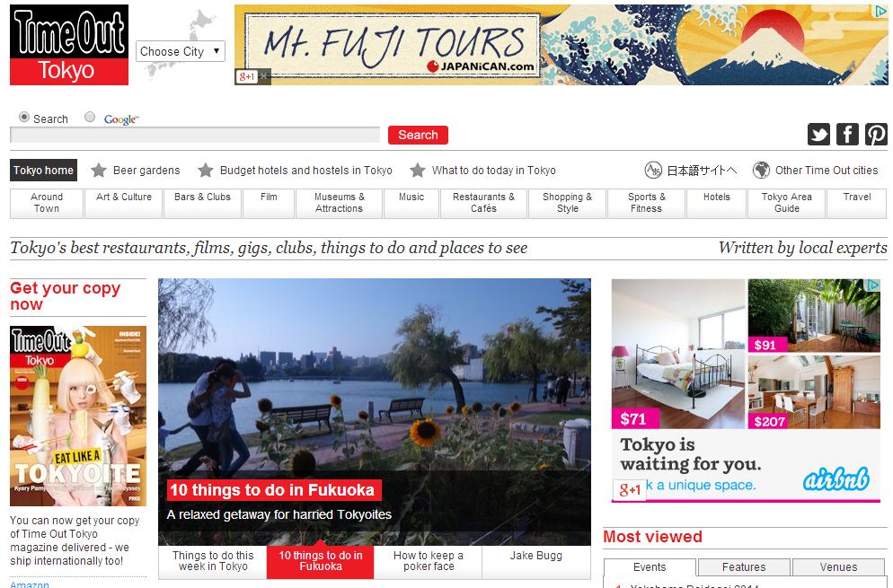Open the Facebook icon link

[847, 135]
